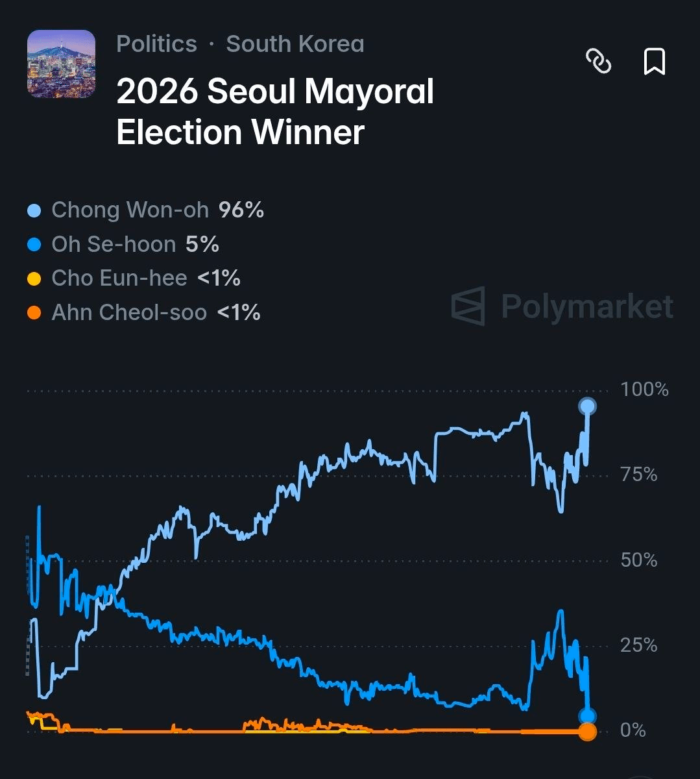
Task: Open the Seoul skyline market thumbnail
Action: tap(62, 64)
